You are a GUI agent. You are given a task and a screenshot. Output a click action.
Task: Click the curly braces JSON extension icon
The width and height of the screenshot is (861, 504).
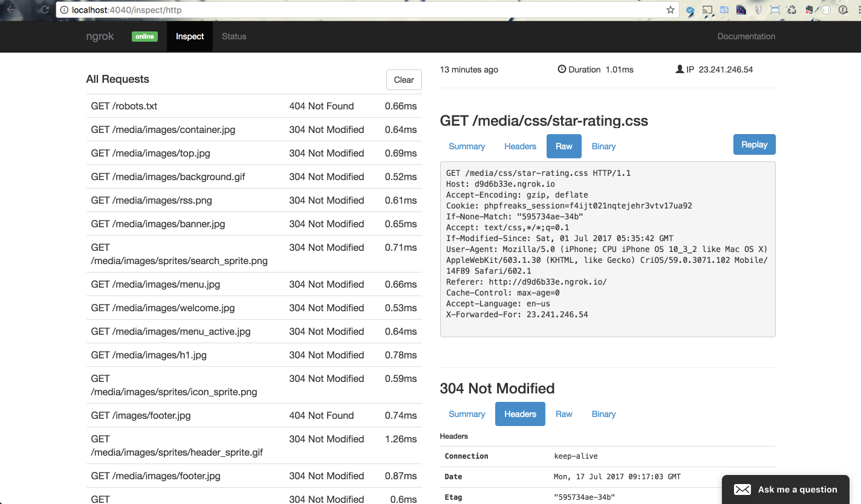826,10
